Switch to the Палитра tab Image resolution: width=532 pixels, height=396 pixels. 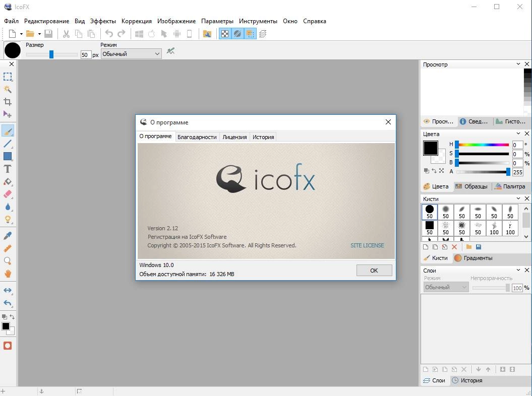click(510, 186)
